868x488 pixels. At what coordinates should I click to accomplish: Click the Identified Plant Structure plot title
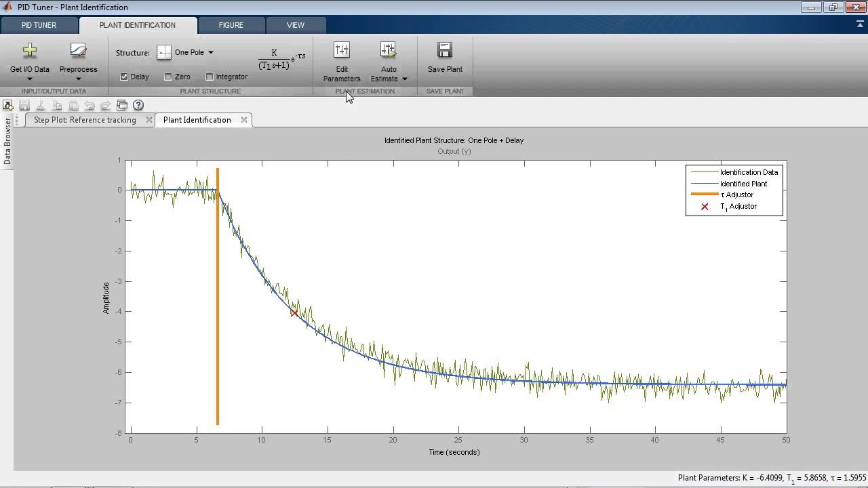[x=454, y=140]
